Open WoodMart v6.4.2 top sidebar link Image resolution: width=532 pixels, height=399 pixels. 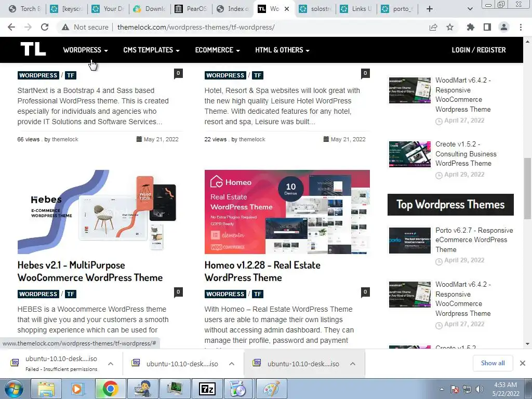[x=463, y=95]
